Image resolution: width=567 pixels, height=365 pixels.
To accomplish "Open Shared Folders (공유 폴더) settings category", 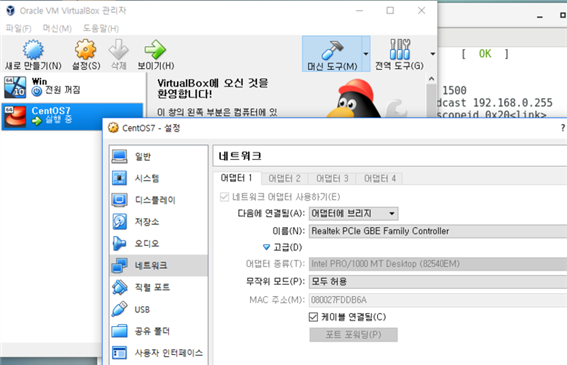I will 158,331.
